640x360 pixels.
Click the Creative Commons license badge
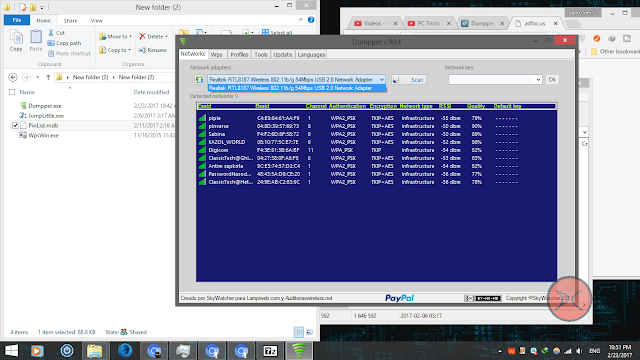click(x=482, y=298)
